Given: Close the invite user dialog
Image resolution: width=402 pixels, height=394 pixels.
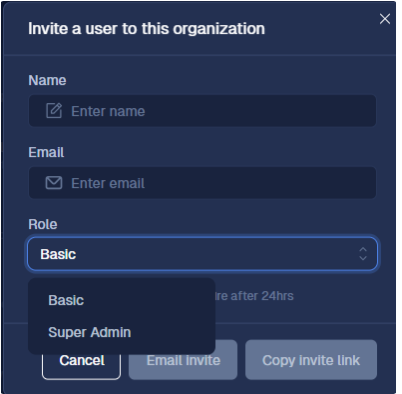Looking at the screenshot, I should point(385,19).
